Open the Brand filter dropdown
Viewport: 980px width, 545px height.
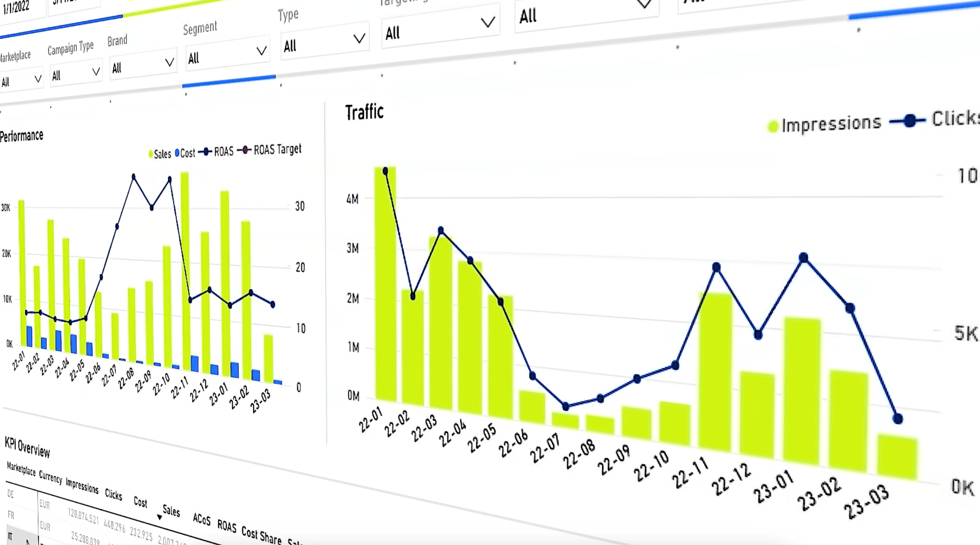[x=143, y=65]
